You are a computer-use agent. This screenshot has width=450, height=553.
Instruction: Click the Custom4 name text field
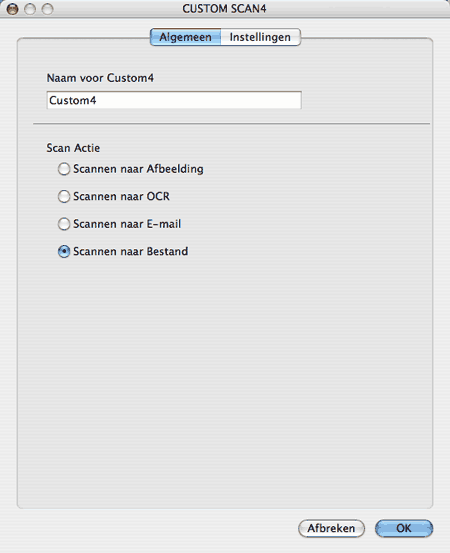(174, 100)
